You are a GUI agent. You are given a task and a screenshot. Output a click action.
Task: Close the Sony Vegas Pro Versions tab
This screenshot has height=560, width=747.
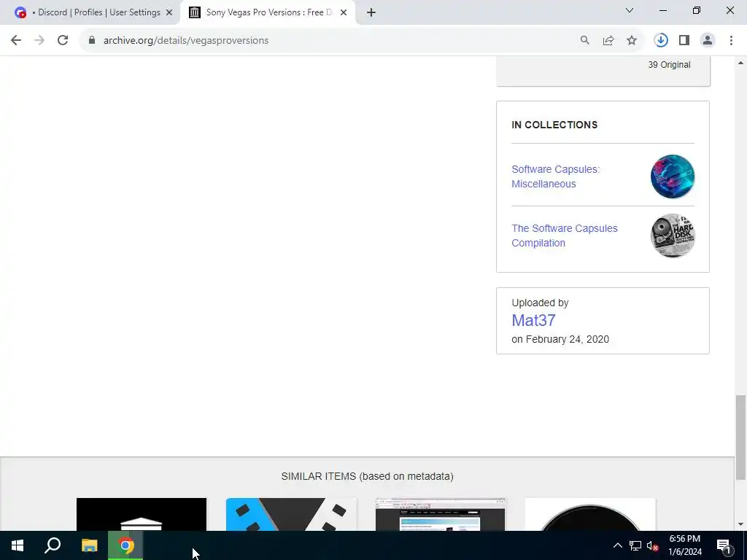(x=344, y=12)
